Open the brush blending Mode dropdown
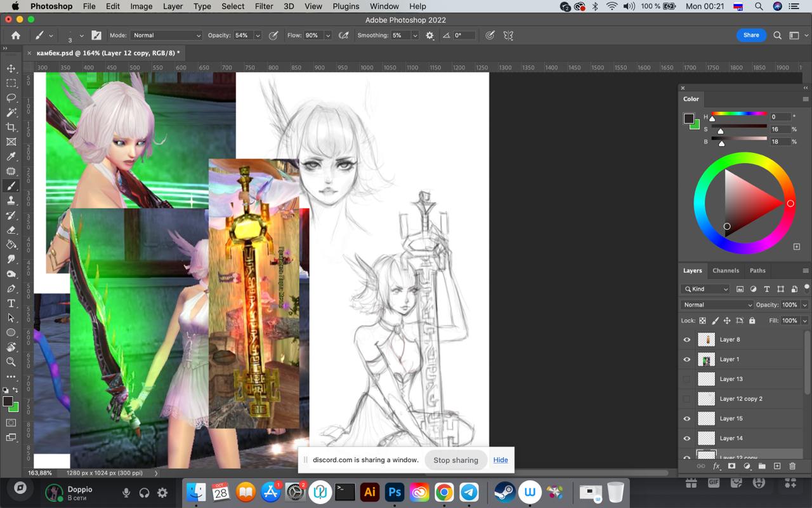812x508 pixels. coord(166,36)
